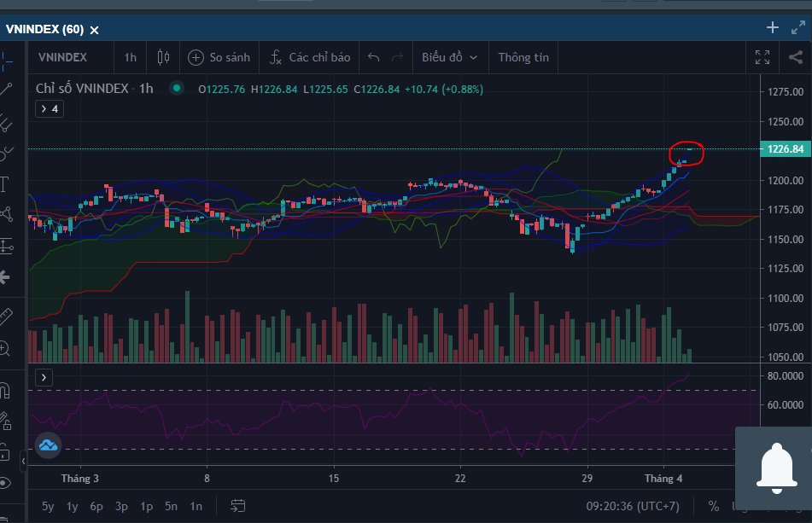Toggle percent scale on price axis
The image size is (812, 523).
coord(713,506)
